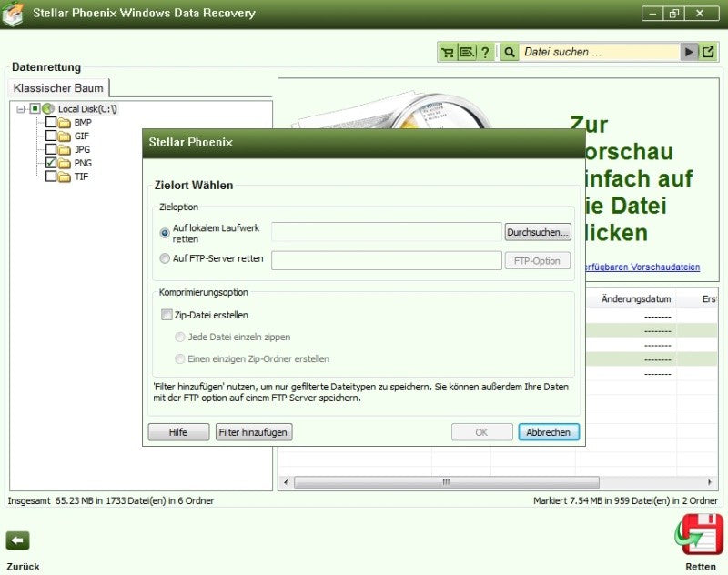Screen dimensions: 728x575
Task: Select Einen einzigen Zip-Ordner erstellen radio
Action: point(179,358)
